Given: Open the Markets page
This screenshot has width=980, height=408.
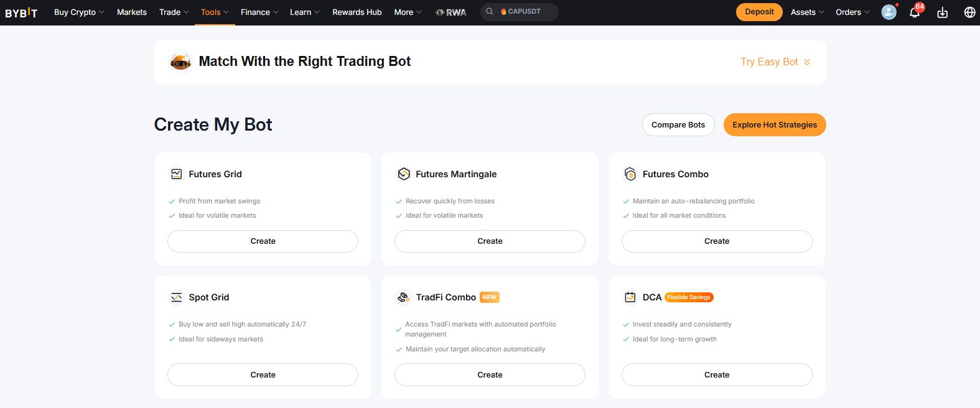Looking at the screenshot, I should pos(132,12).
